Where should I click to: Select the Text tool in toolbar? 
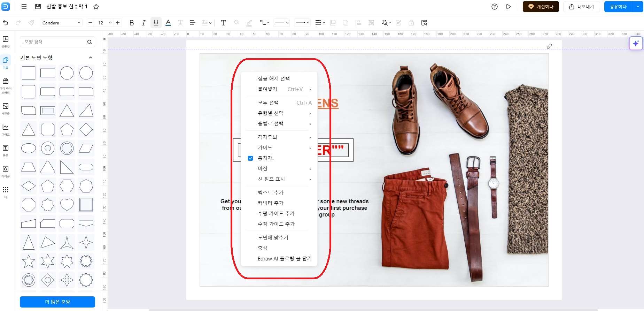coord(224,23)
